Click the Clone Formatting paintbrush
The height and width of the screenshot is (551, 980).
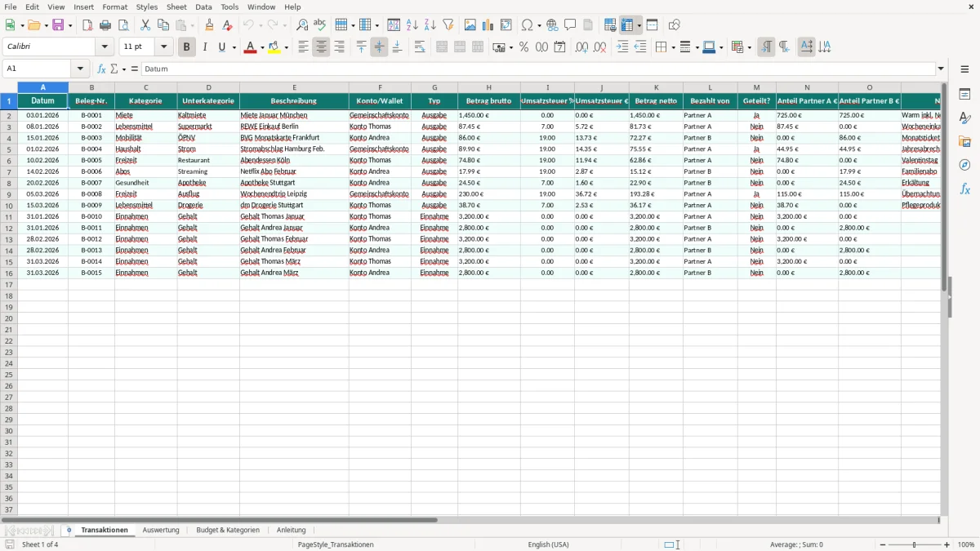(x=209, y=25)
